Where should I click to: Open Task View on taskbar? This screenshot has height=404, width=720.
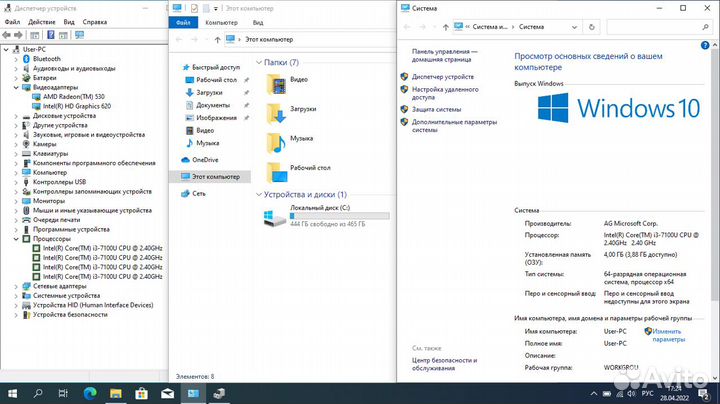(63, 393)
